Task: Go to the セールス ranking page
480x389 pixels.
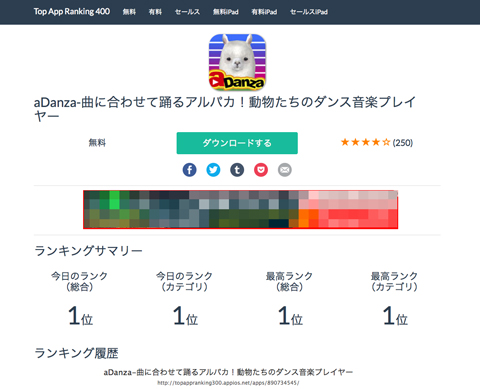Action: click(x=187, y=12)
